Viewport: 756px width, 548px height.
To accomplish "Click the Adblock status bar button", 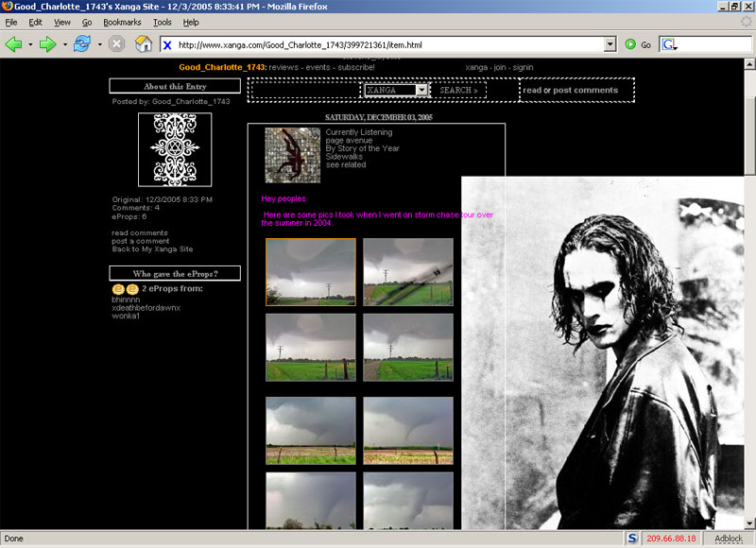I will 729,539.
